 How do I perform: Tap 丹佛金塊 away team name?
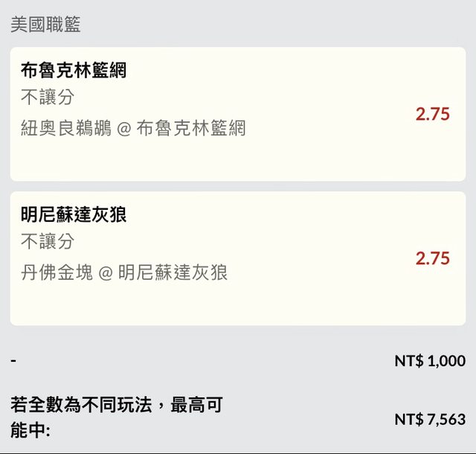[57, 272]
